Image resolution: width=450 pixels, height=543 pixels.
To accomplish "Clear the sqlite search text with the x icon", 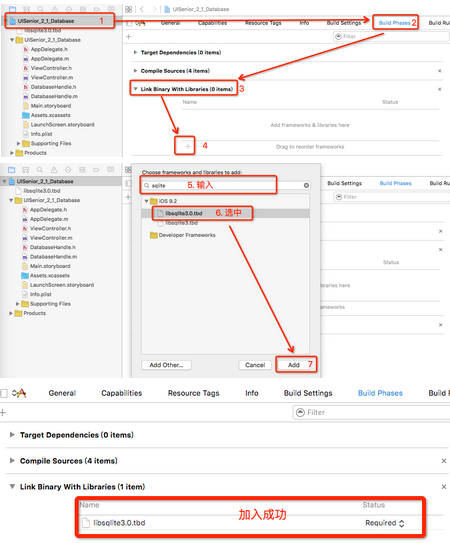I will [x=306, y=185].
